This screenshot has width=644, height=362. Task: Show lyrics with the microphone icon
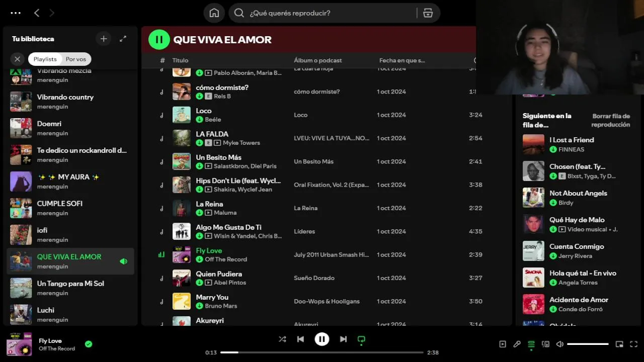click(x=517, y=344)
